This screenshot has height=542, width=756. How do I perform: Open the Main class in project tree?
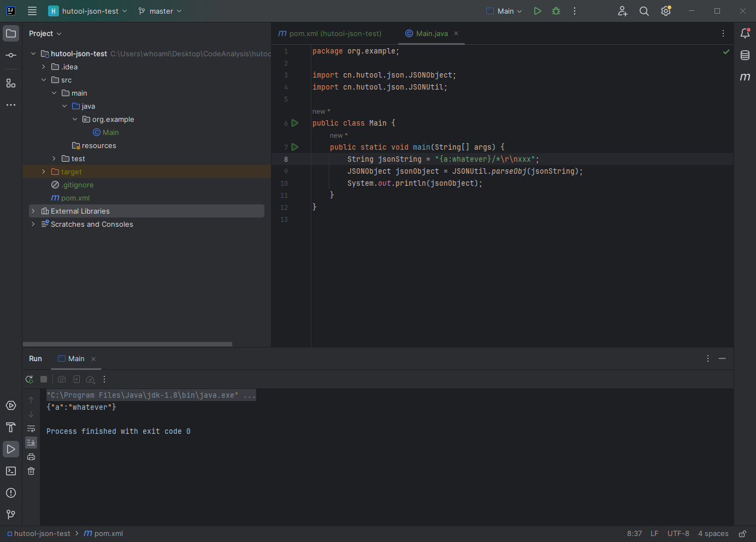tap(106, 132)
